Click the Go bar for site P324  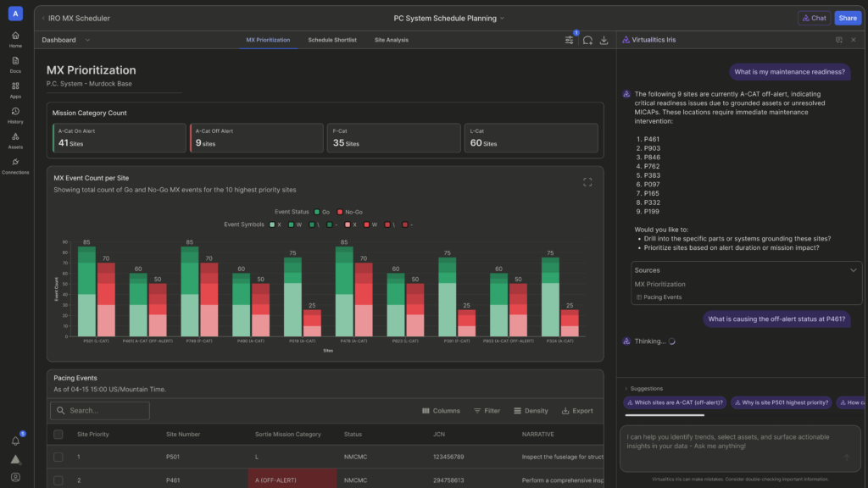(x=550, y=297)
